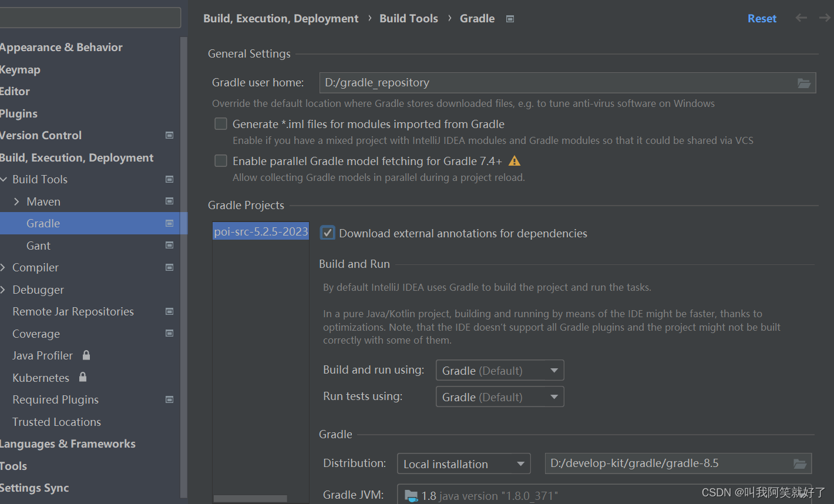Uncheck Download external annotations for dependencies

pos(328,233)
